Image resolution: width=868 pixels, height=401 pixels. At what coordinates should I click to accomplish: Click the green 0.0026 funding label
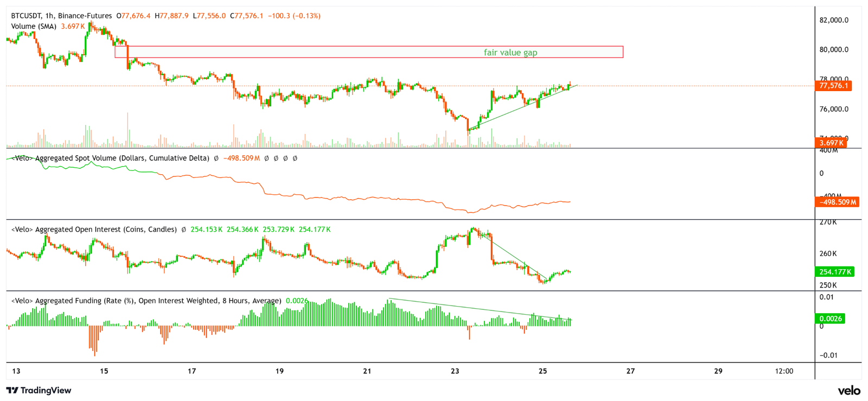[830, 319]
